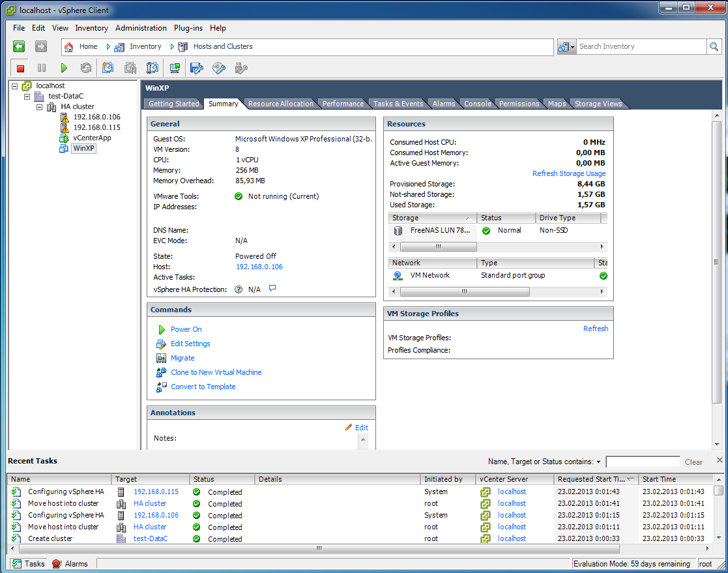Screen dimensions: 728x573
Task: Click the search magnifier icon
Action: click(x=714, y=46)
